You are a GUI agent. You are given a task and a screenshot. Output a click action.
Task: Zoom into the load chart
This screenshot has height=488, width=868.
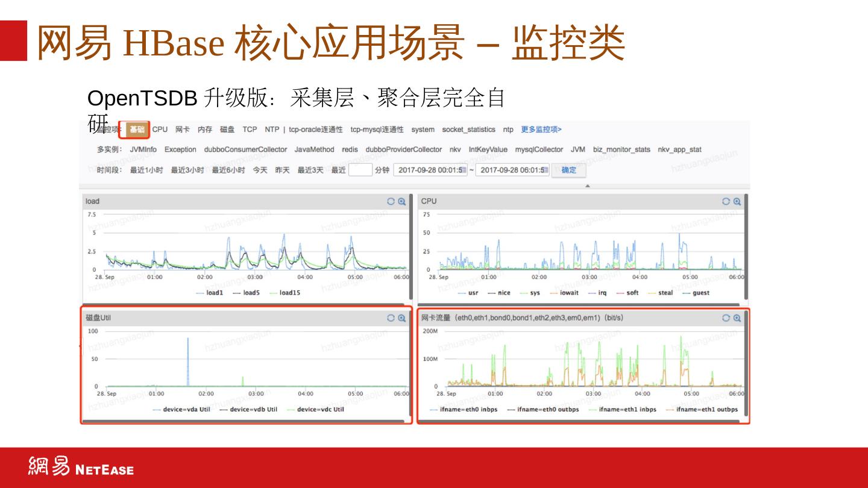pyautogui.click(x=401, y=202)
